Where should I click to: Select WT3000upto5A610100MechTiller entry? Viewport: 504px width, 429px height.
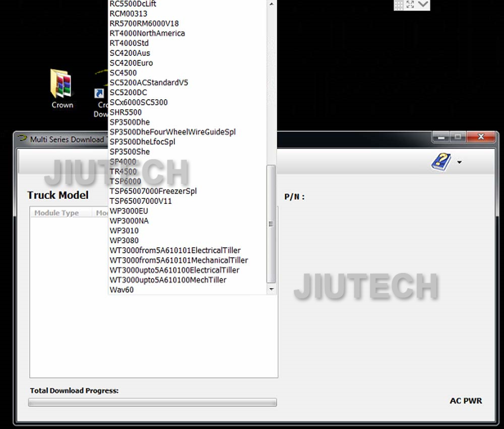coord(168,280)
